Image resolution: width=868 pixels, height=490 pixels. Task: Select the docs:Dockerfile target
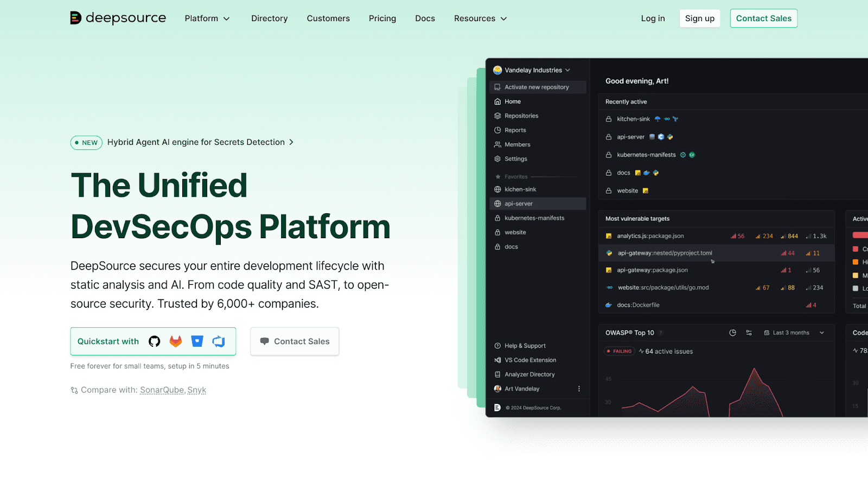[x=717, y=305]
